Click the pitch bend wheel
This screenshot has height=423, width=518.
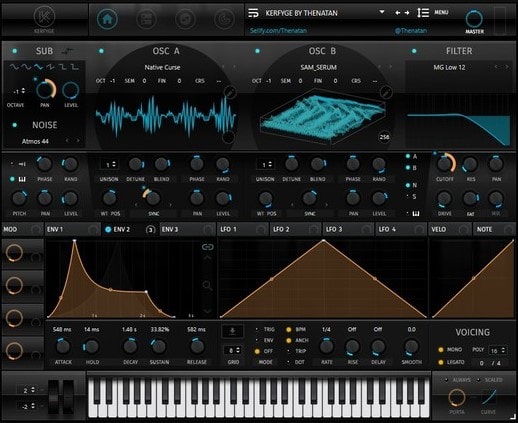click(54, 397)
